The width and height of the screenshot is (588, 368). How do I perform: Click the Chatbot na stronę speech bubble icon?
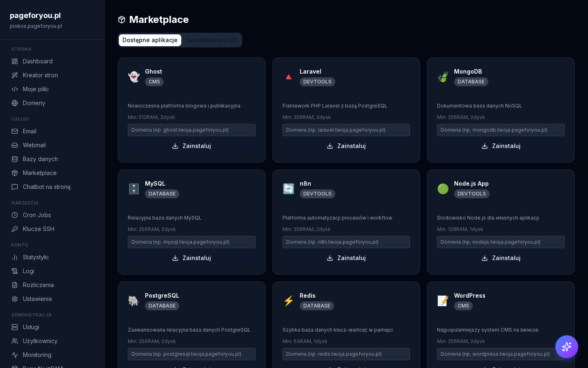pos(15,187)
